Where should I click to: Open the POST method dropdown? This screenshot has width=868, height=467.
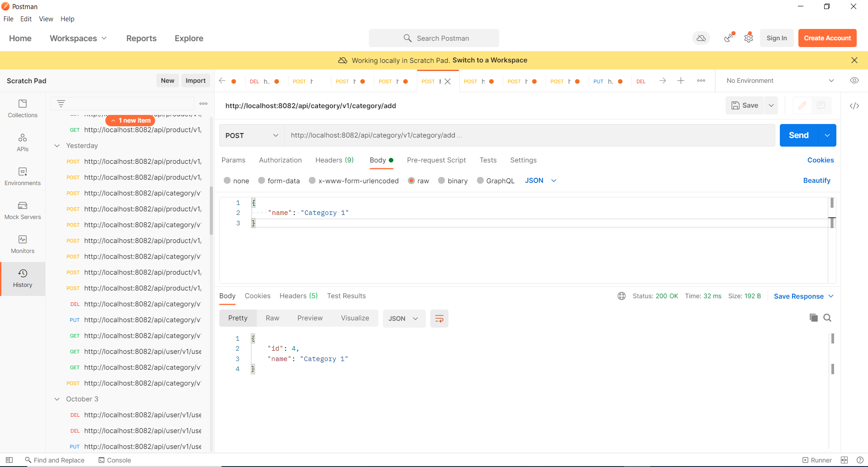point(252,135)
